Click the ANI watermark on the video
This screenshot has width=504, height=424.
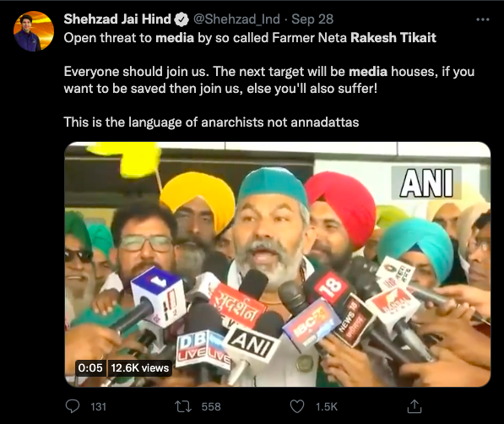click(426, 183)
